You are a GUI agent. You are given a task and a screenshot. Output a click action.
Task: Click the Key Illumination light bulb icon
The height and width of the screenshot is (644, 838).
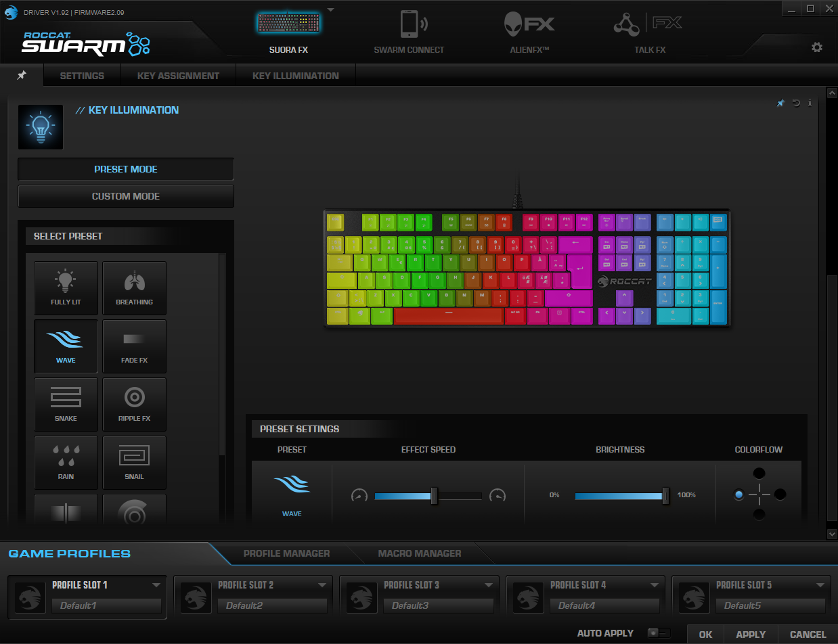coord(41,127)
